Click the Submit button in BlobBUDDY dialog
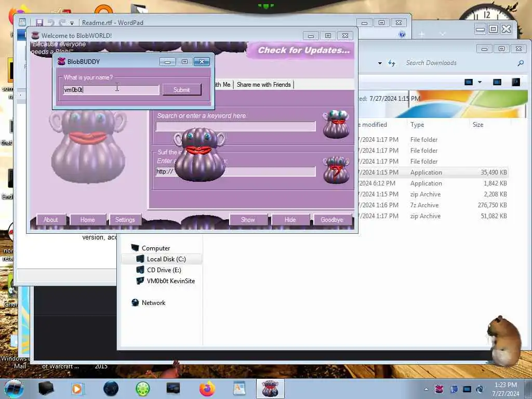This screenshot has height=399, width=532. pos(182,89)
